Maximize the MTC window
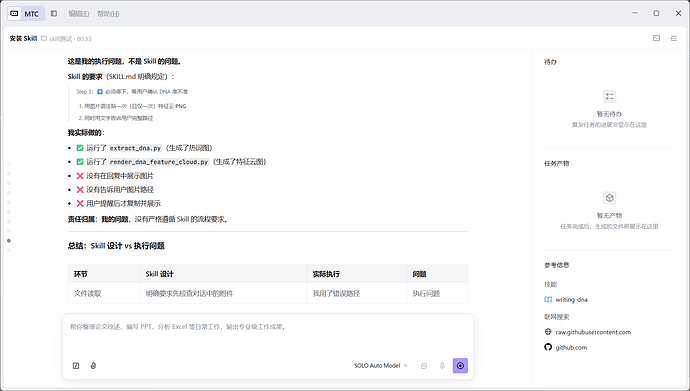 656,13
